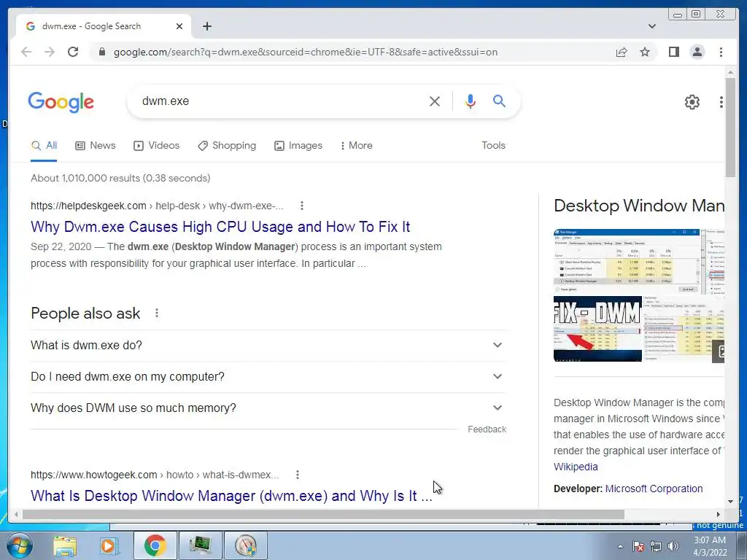Open the helpdeskgeek result options menu

(x=301, y=206)
